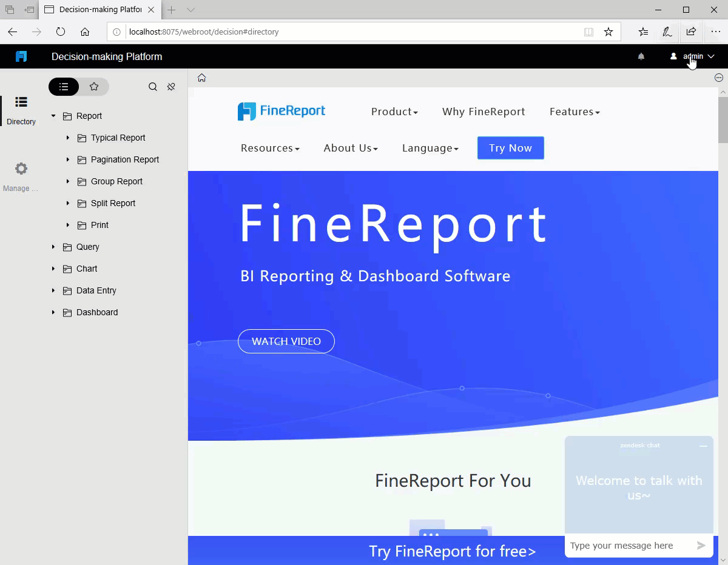This screenshot has width=728, height=565.
Task: Open notifications via the bell icon
Action: (x=641, y=56)
